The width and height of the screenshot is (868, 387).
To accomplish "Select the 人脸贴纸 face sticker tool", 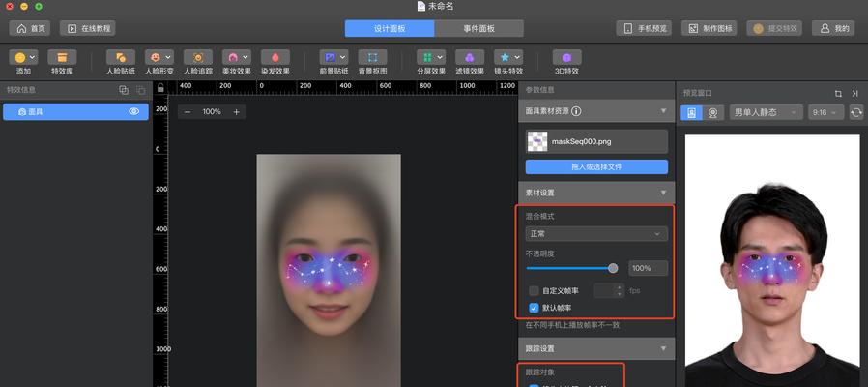I will [120, 57].
